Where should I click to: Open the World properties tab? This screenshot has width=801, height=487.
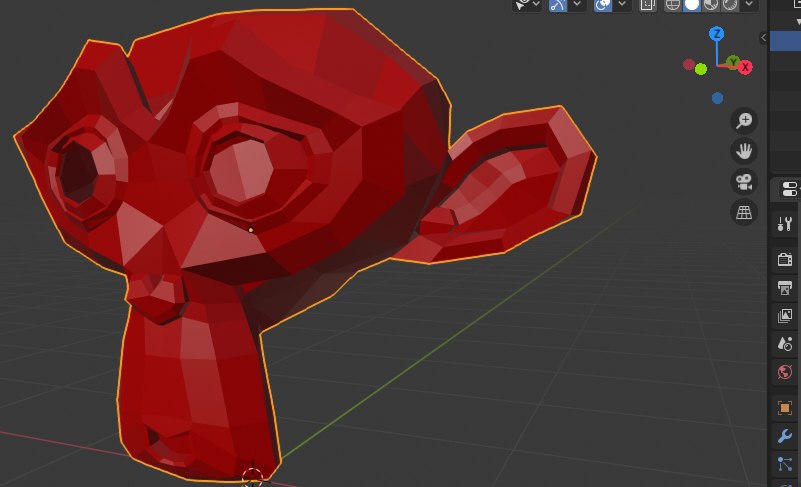point(785,372)
